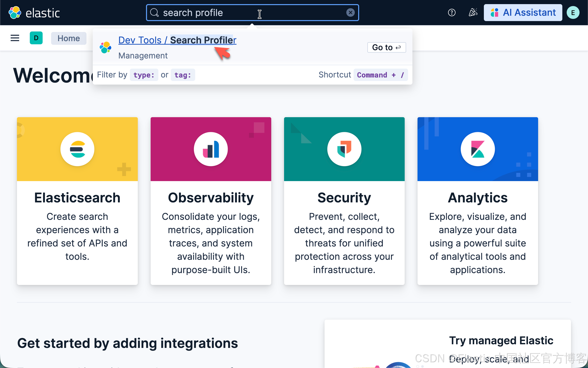Image resolution: width=588 pixels, height=368 pixels.
Task: Open the help menu icon
Action: (451, 12)
